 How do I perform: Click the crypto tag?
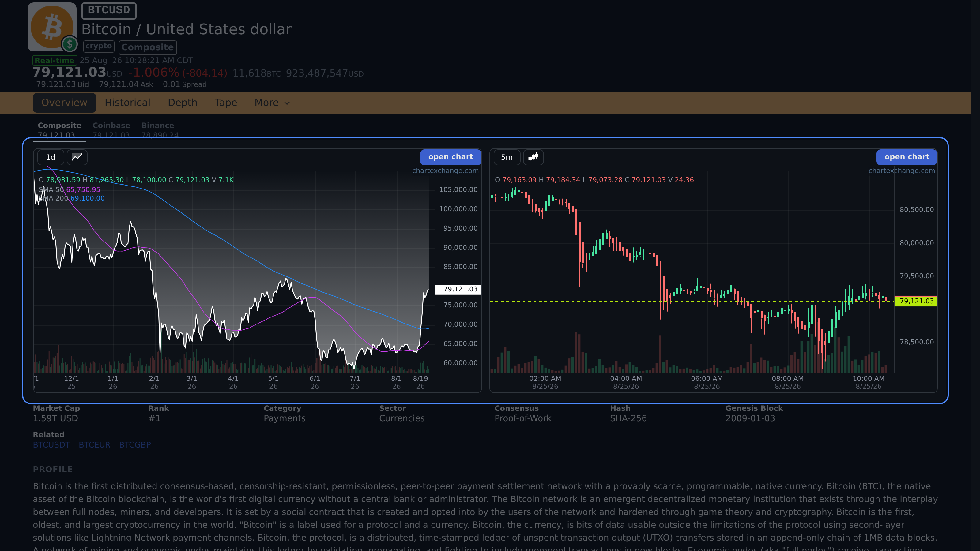(99, 47)
